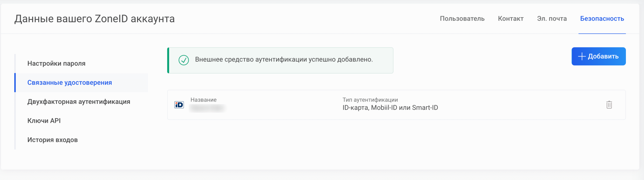
Task: Select the Безопасность tab
Action: [x=602, y=19]
